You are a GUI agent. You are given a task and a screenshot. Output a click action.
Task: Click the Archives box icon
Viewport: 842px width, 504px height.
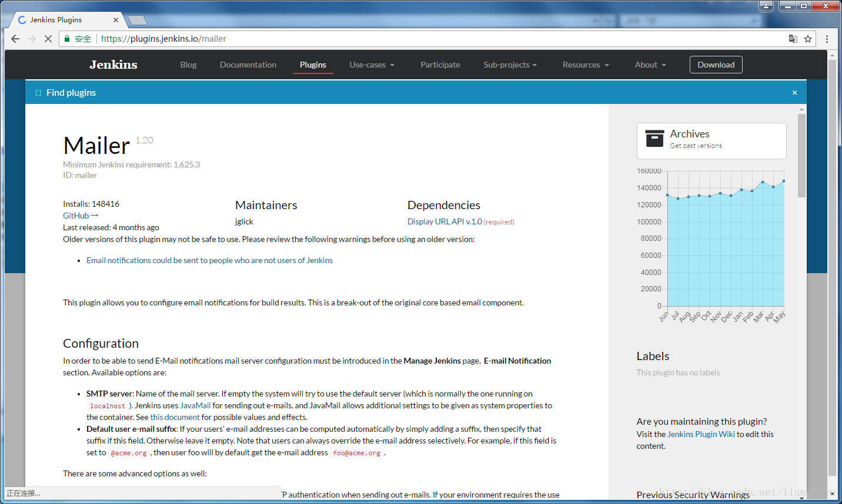tap(654, 139)
